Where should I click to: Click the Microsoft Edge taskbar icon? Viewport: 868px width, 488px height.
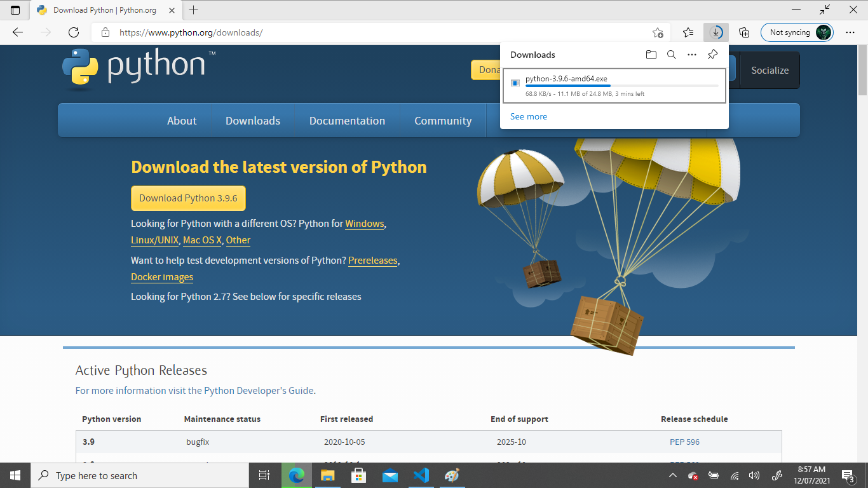296,475
